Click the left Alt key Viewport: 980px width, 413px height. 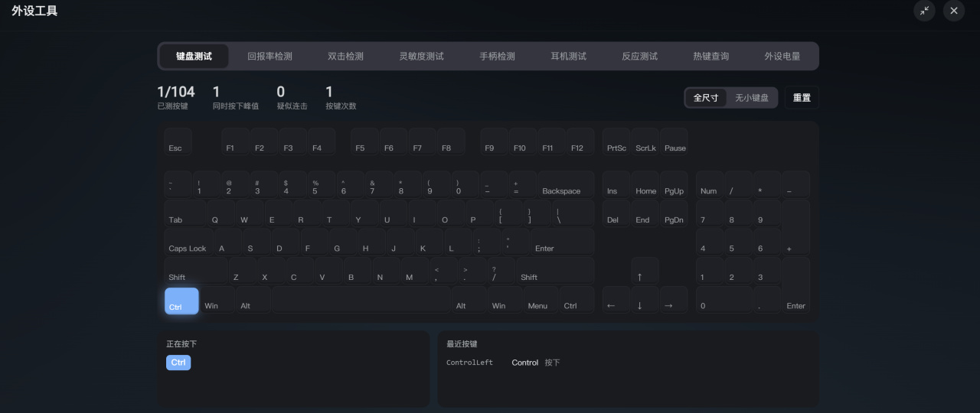tap(253, 300)
